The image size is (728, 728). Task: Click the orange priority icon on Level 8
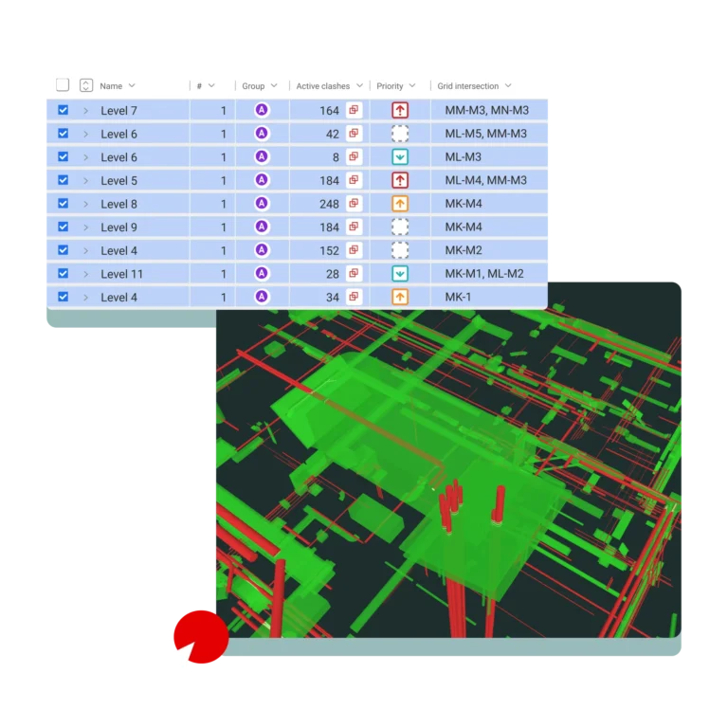400,204
